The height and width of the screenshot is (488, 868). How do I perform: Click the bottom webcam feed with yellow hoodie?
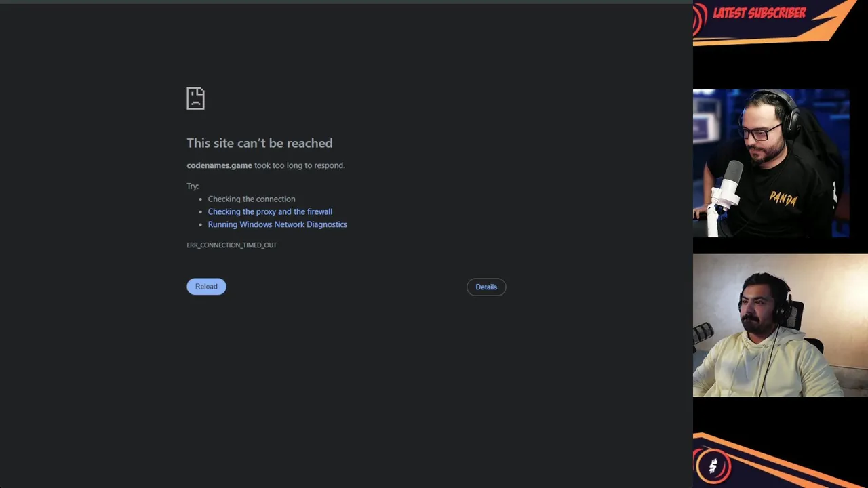pos(781,325)
